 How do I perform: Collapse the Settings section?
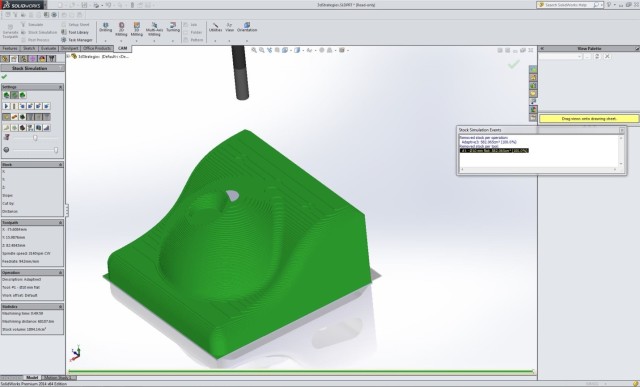click(60, 87)
